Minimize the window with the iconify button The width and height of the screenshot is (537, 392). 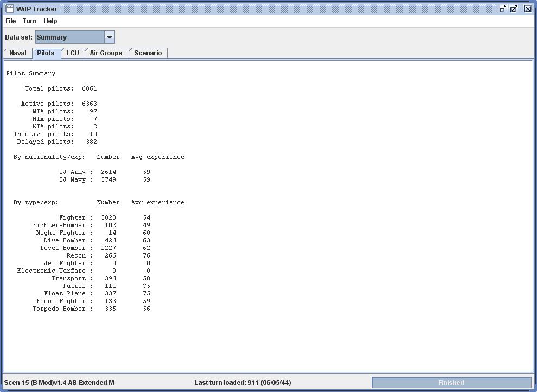pos(503,9)
